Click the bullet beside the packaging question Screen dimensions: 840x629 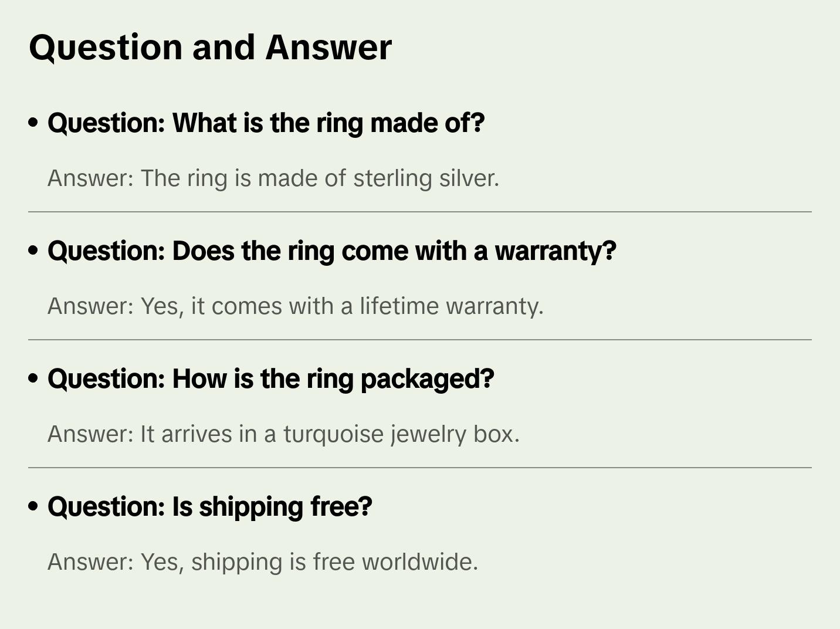[33, 378]
